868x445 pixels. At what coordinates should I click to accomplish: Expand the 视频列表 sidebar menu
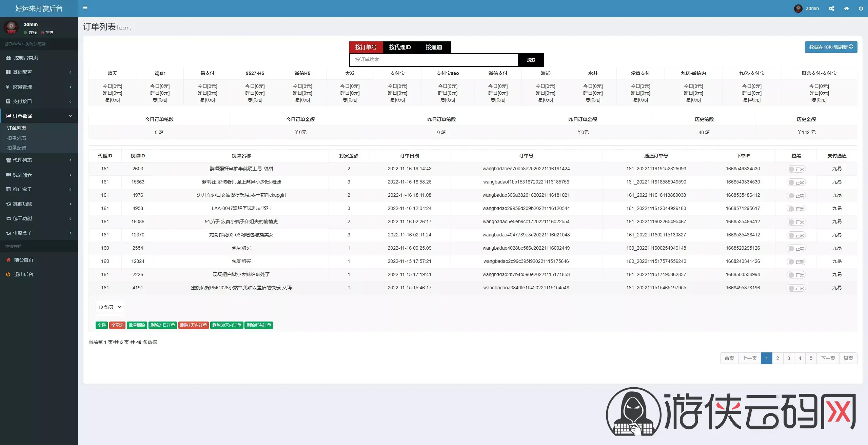pos(39,175)
